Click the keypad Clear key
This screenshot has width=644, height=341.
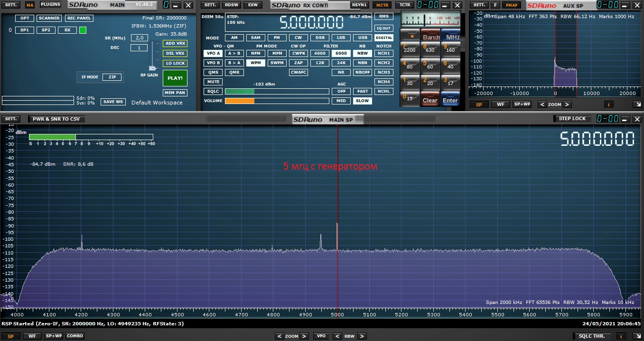(430, 99)
